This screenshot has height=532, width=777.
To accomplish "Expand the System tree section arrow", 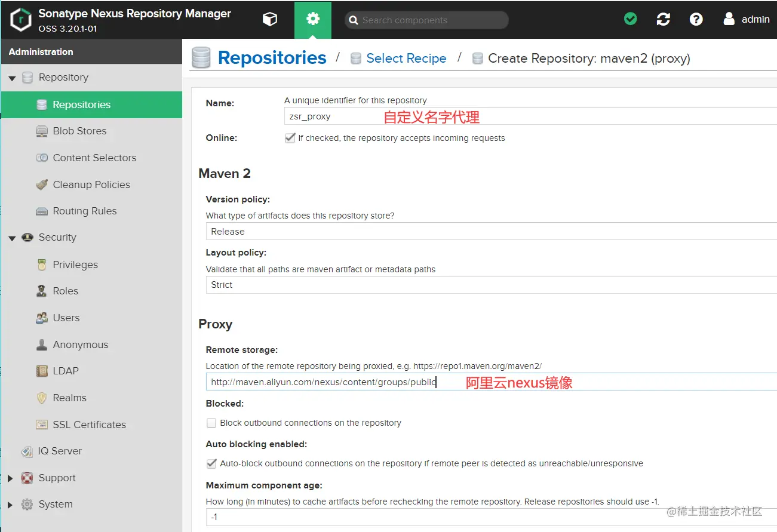I will (10, 505).
